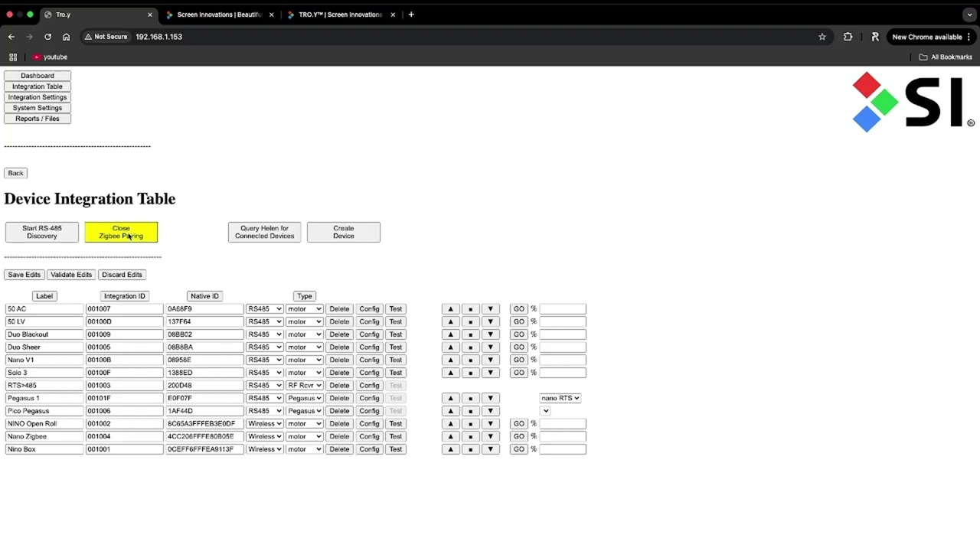Click Save Edits
This screenshot has width=980, height=551.
pyautogui.click(x=24, y=275)
